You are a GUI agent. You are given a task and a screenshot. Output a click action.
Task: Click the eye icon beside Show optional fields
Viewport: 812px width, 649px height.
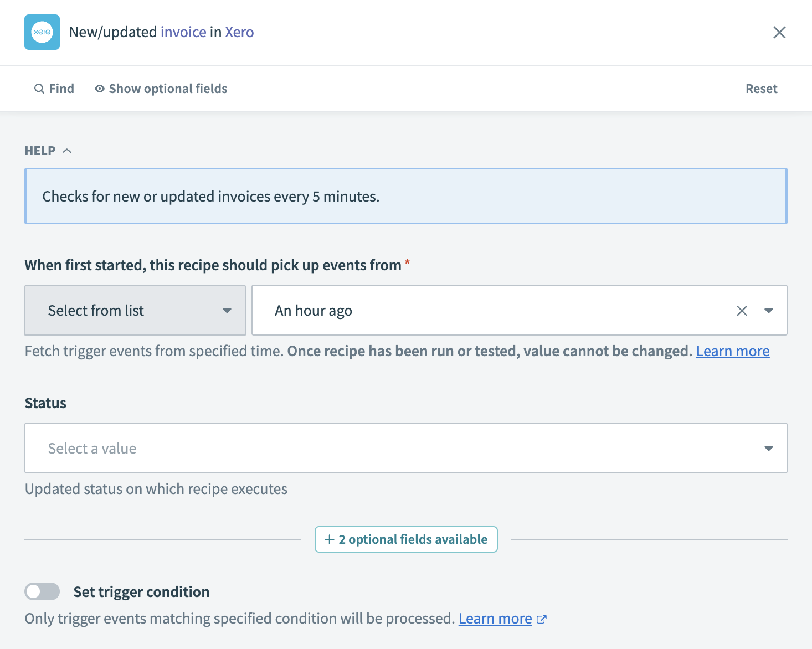tap(99, 89)
